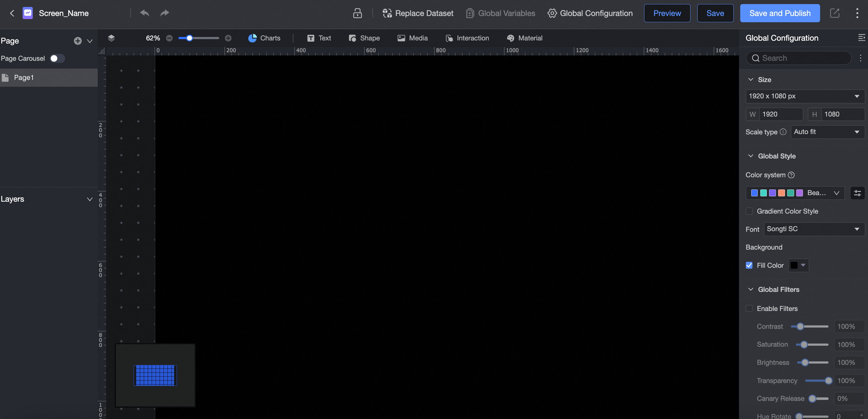
Task: Check the Enable Filters checkbox
Action: pyautogui.click(x=749, y=308)
